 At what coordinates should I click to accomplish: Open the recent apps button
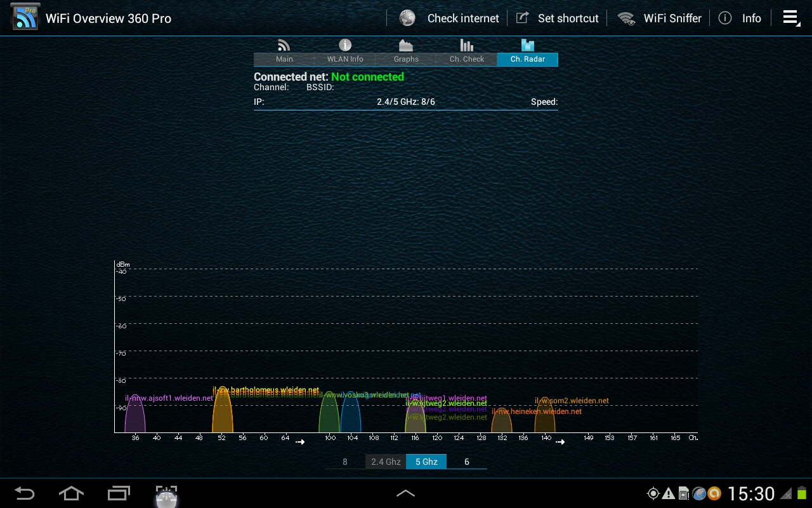[x=119, y=493]
